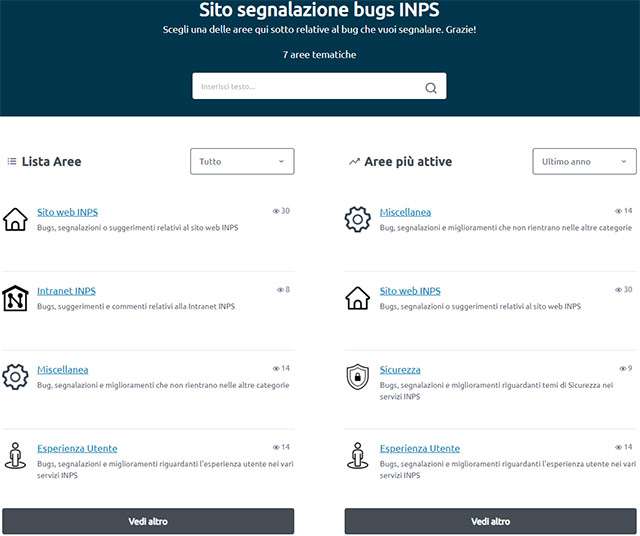Viewport: 640px width, 536px height.
Task: Click the views eye icon beside Sicurezza
Action: 621,369
